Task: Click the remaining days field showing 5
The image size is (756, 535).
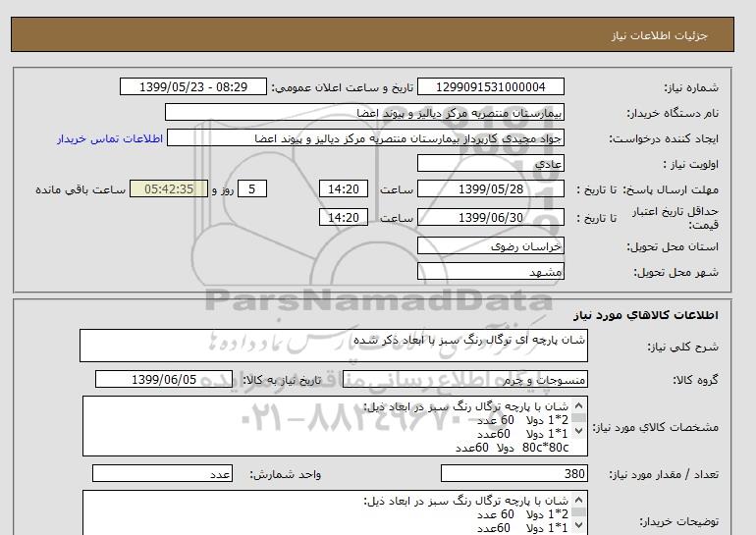Action: (251, 188)
